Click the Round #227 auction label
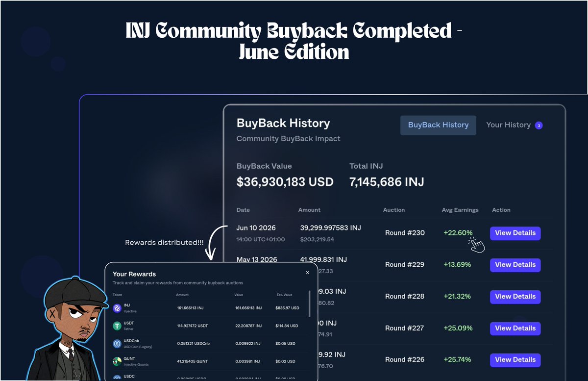The width and height of the screenshot is (588, 381). [x=405, y=328]
